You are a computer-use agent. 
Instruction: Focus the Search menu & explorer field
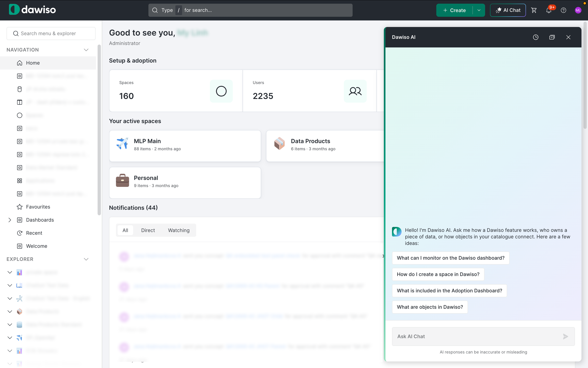pos(51,33)
